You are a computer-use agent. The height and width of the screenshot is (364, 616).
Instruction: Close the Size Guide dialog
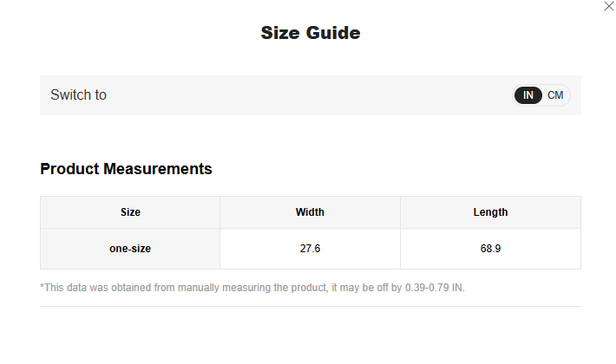point(608,6)
